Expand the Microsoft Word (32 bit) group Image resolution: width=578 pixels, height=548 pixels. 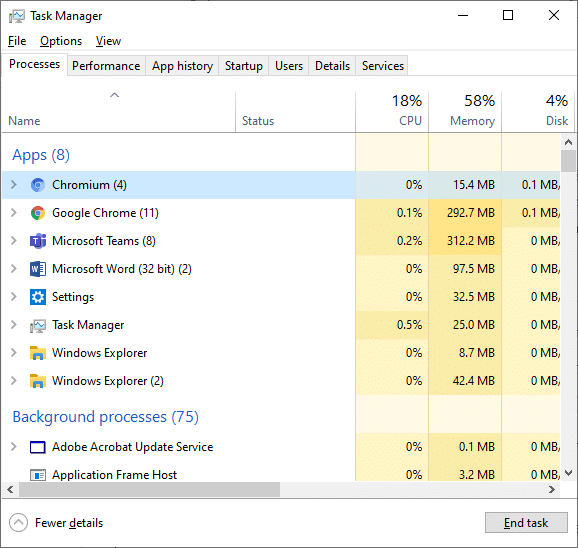tap(14, 269)
